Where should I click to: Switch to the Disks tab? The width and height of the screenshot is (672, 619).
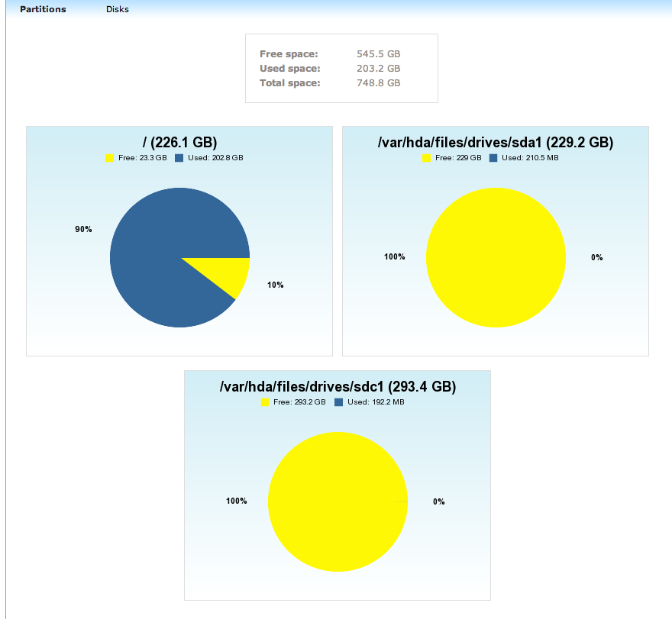click(x=117, y=10)
